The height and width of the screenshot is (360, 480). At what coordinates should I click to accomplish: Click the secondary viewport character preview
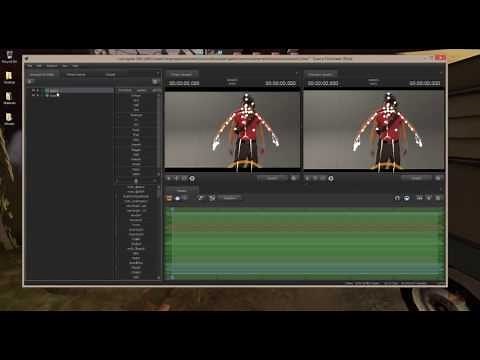374,130
